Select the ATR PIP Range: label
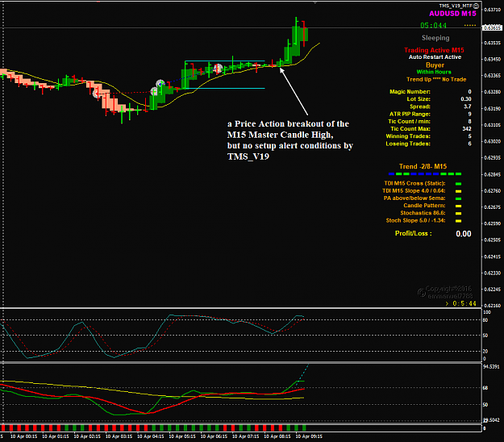 (410, 114)
